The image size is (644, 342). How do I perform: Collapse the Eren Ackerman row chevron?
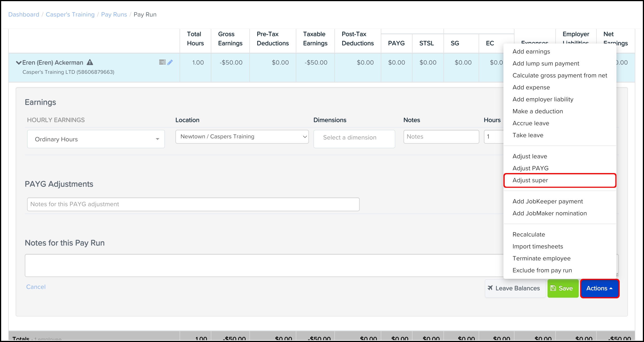[19, 63]
